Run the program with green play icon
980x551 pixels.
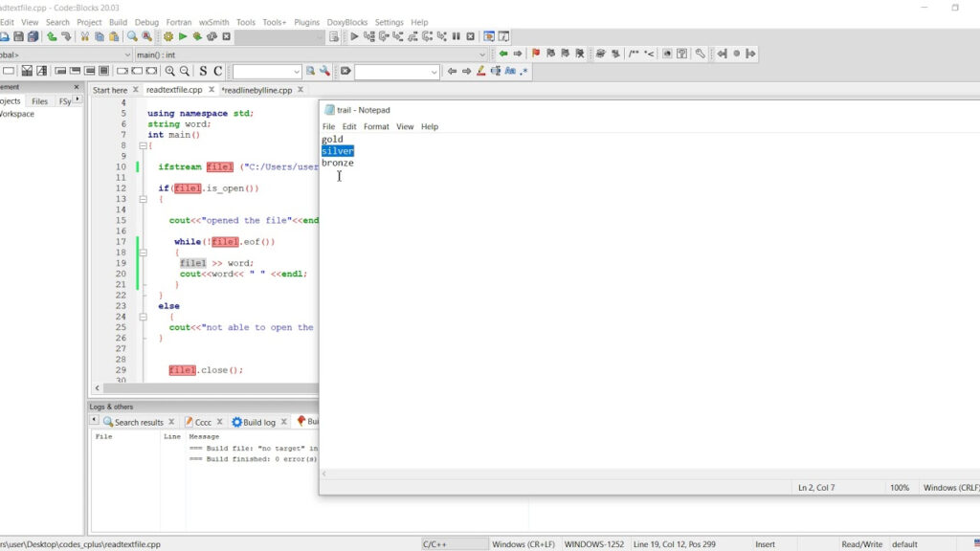coord(183,37)
